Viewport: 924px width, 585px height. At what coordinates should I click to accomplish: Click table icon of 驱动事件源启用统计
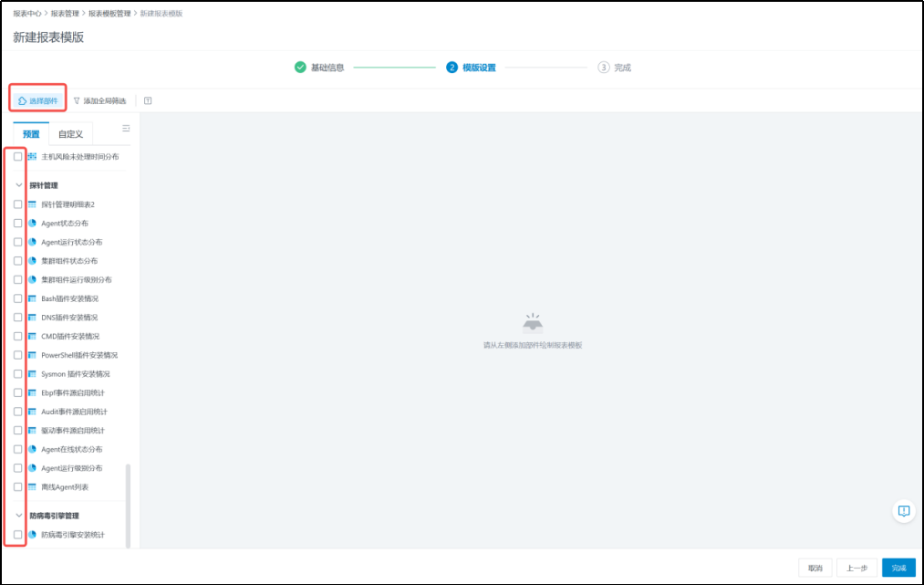pyautogui.click(x=33, y=431)
